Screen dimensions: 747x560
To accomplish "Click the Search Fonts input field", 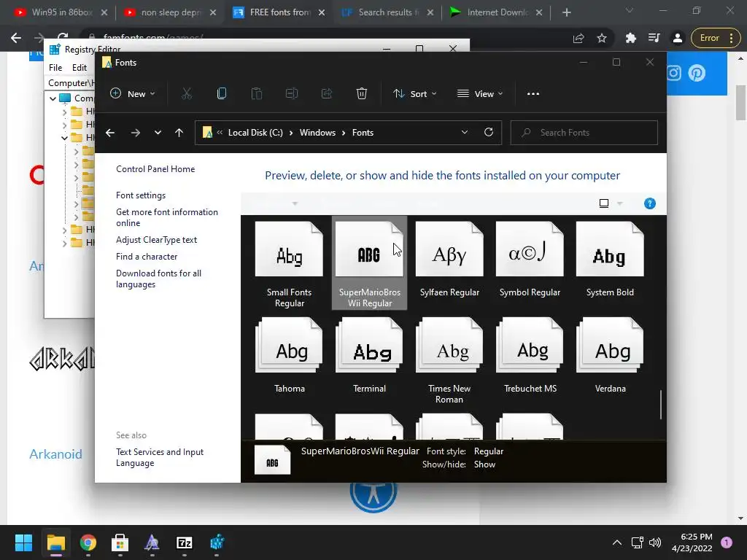I will pyautogui.click(x=584, y=133).
